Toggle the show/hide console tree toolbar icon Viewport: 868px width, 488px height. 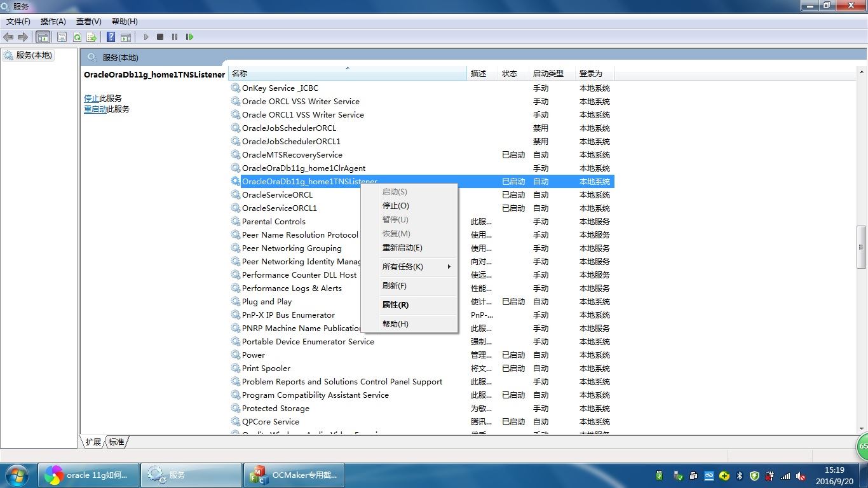pos(43,37)
